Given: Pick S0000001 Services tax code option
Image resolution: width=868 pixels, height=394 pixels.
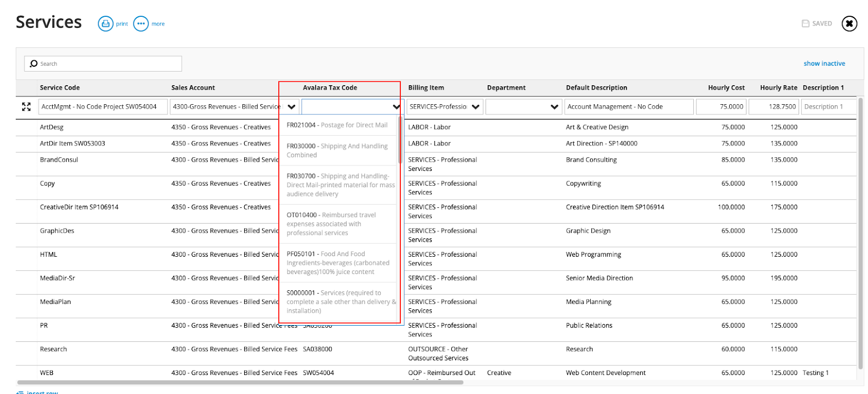Looking at the screenshot, I should click(337, 301).
